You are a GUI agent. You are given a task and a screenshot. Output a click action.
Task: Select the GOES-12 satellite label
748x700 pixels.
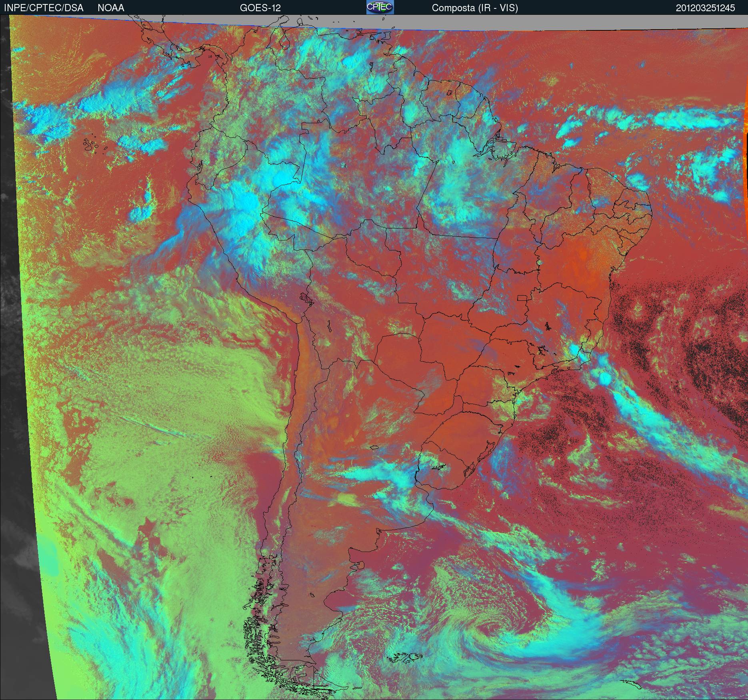click(260, 8)
